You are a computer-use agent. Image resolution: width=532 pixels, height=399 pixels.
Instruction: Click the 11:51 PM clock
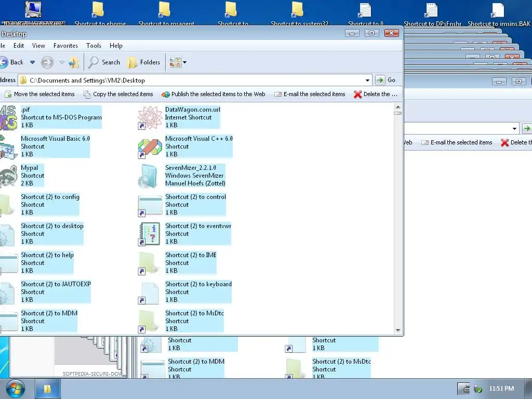pos(501,389)
